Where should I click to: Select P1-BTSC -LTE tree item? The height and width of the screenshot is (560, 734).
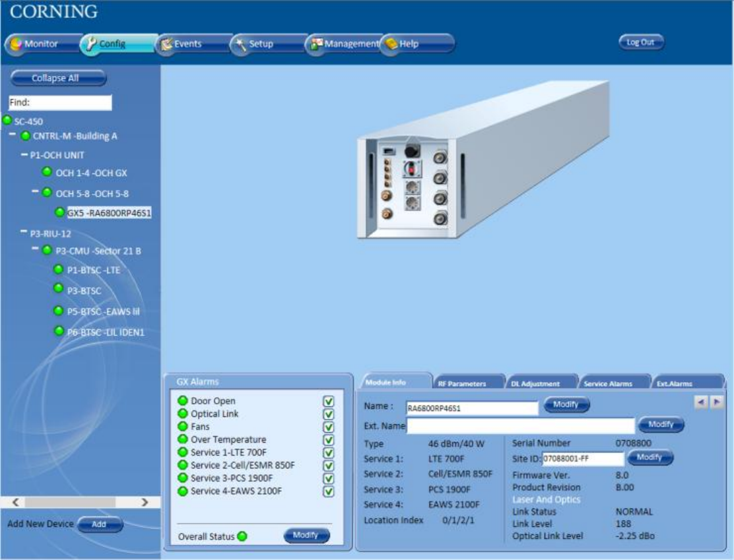pos(94,270)
